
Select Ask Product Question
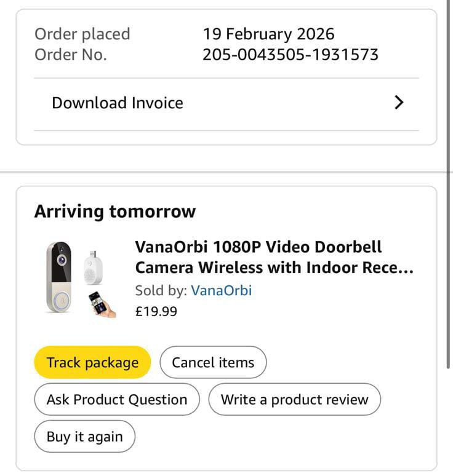tap(117, 400)
